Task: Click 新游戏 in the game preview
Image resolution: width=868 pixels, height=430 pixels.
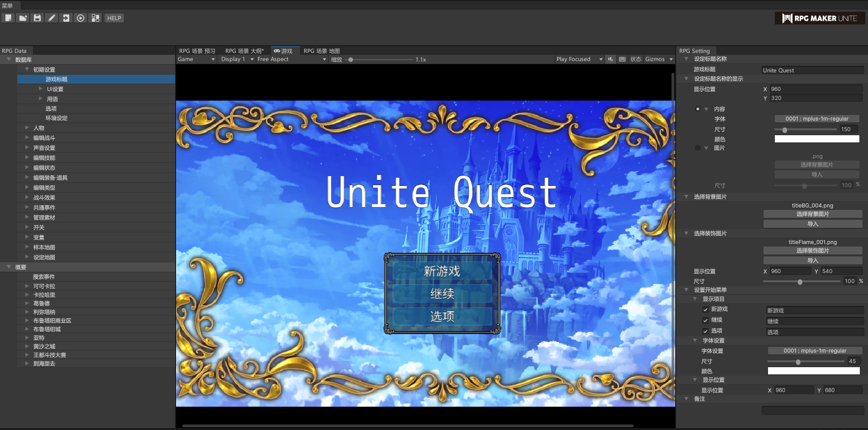Action: coord(442,271)
